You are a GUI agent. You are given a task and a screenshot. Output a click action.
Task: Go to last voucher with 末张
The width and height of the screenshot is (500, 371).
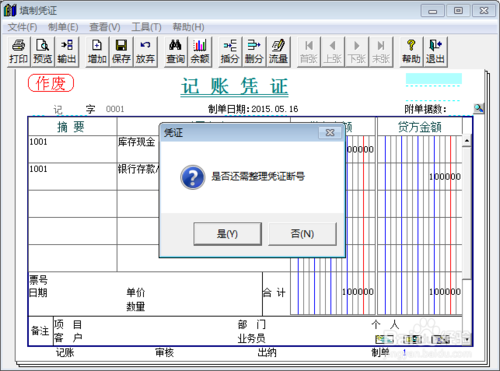pos(381,52)
